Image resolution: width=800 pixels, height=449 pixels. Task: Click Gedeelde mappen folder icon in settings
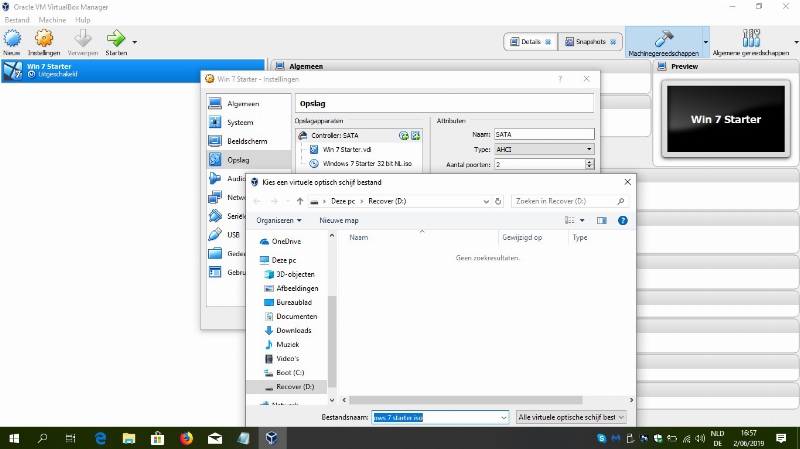click(x=215, y=254)
